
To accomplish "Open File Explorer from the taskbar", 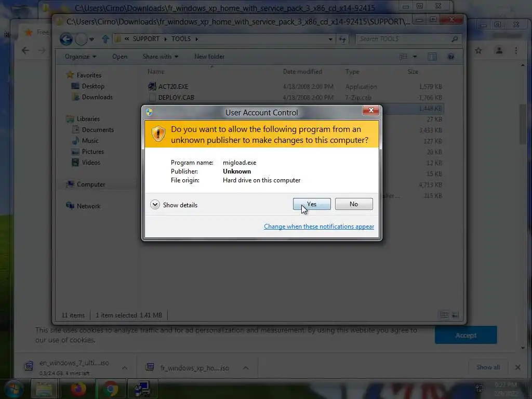I will click(x=45, y=389).
